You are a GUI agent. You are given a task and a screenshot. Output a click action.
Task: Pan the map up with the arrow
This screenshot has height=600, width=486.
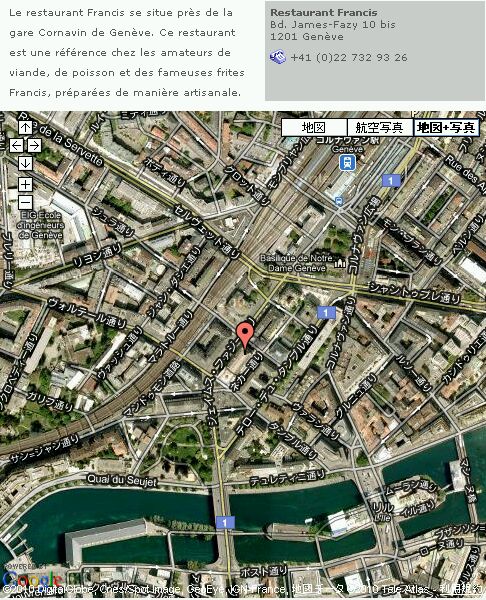pyautogui.click(x=26, y=127)
